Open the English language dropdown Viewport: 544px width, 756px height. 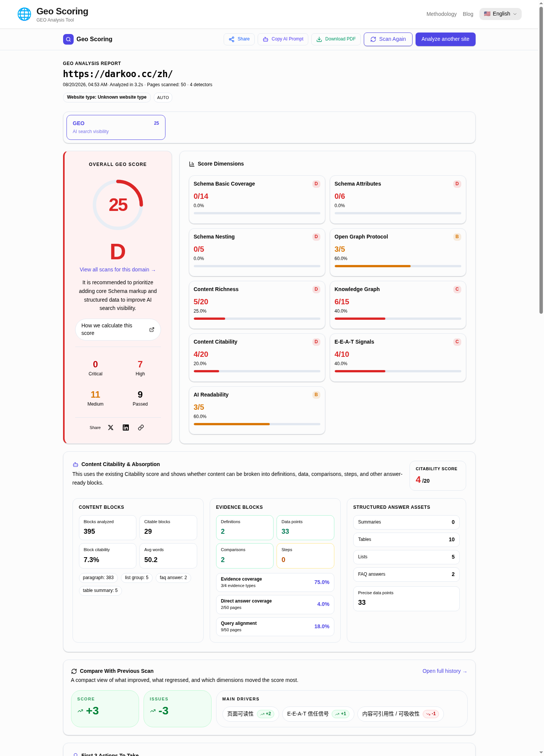[501, 14]
